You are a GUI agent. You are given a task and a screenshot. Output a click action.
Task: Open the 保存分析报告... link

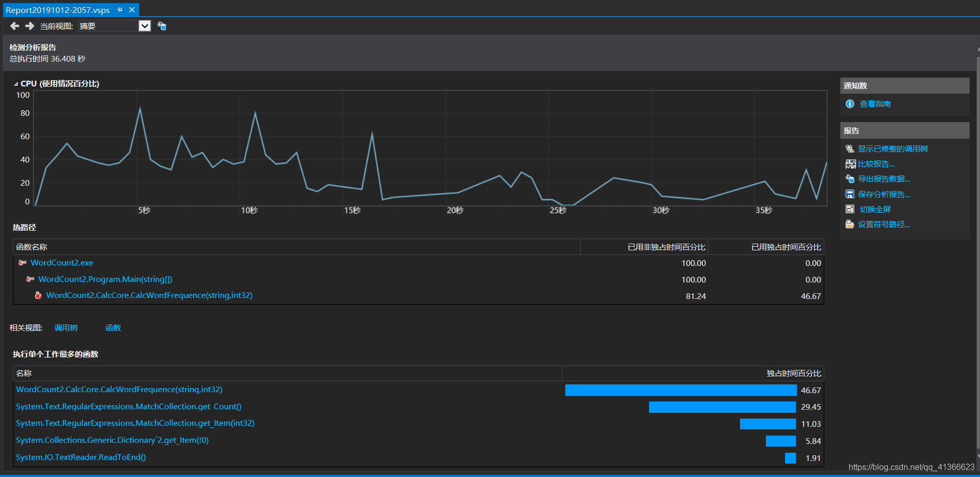point(884,195)
